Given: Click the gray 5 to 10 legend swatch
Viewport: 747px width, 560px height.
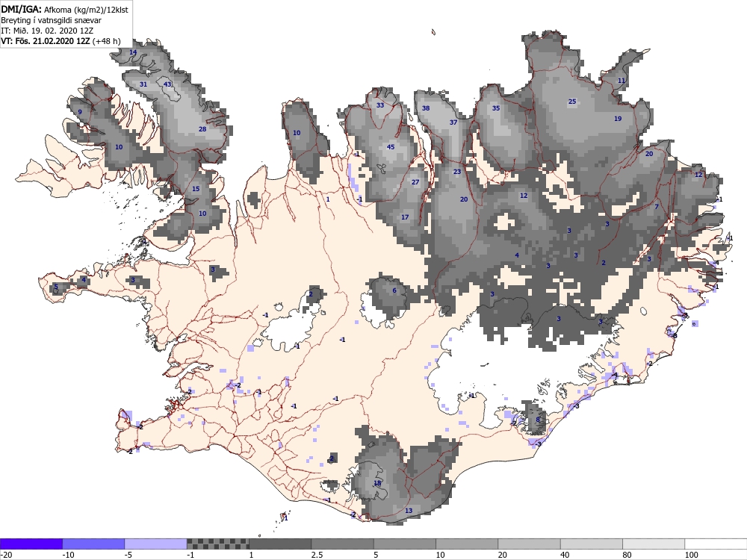Looking at the screenshot, I should coord(404,544).
